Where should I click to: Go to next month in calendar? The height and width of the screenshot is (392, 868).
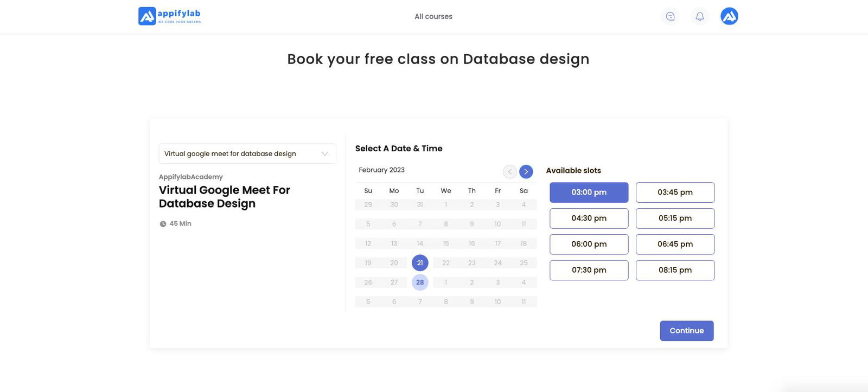[x=526, y=172]
